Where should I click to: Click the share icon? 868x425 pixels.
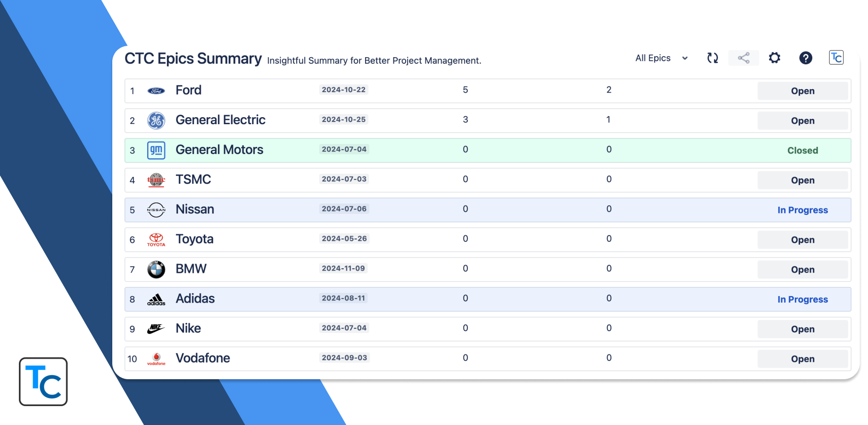743,58
